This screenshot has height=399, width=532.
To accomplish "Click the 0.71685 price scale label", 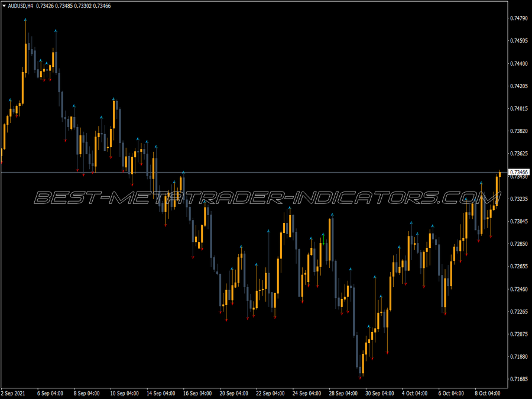I will (x=519, y=379).
